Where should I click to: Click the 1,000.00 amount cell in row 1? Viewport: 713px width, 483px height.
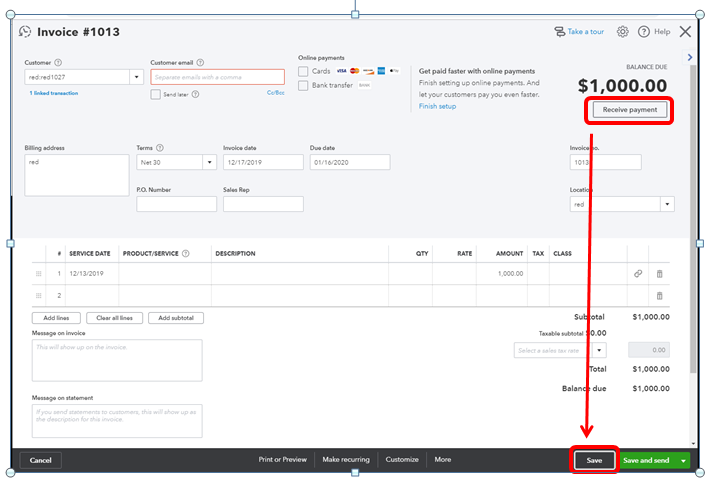(x=502, y=274)
